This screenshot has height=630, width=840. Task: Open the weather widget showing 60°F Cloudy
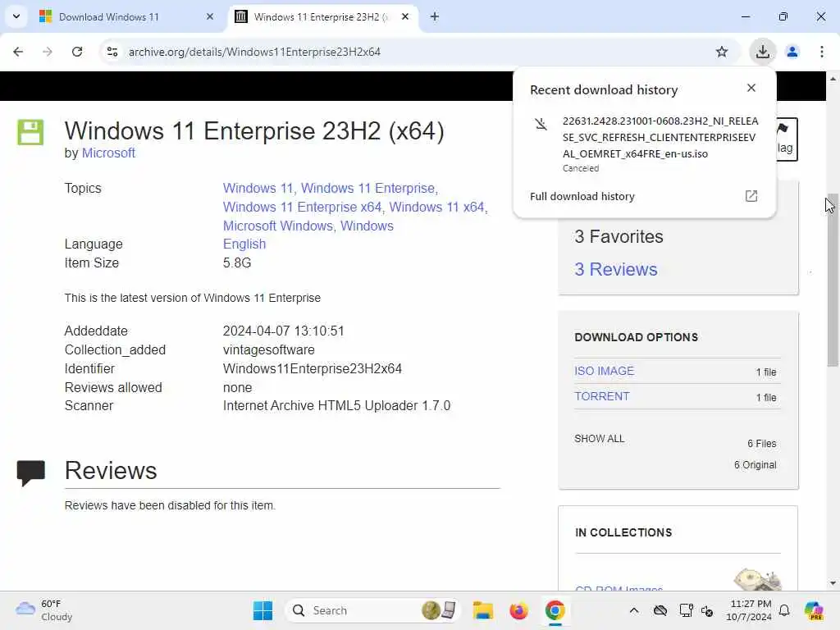point(44,610)
